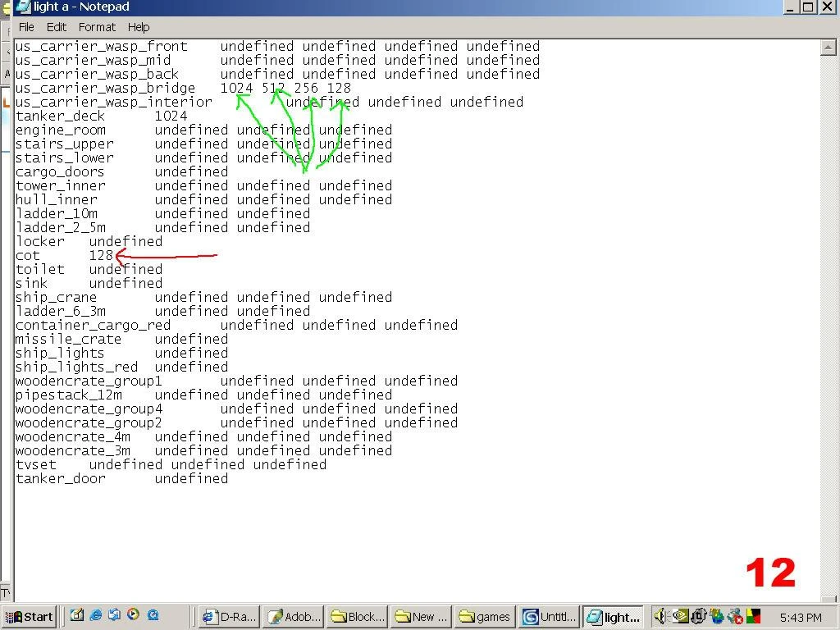Click the value 1024 beside tanker_deck
The image size is (840, 630).
pos(171,116)
